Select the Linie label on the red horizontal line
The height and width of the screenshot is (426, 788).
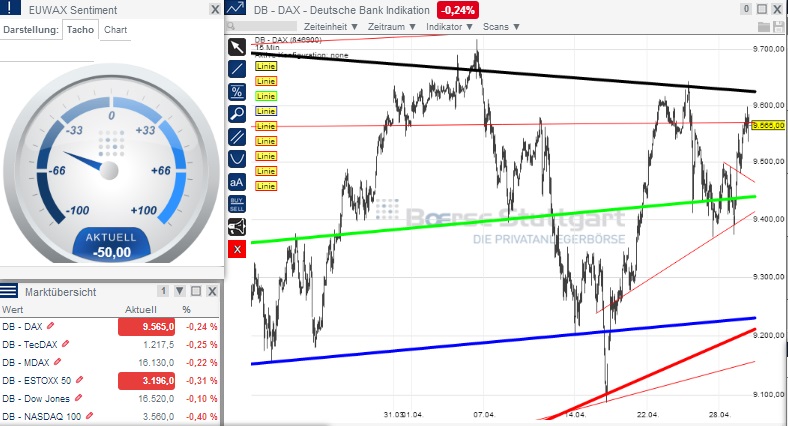tap(266, 126)
